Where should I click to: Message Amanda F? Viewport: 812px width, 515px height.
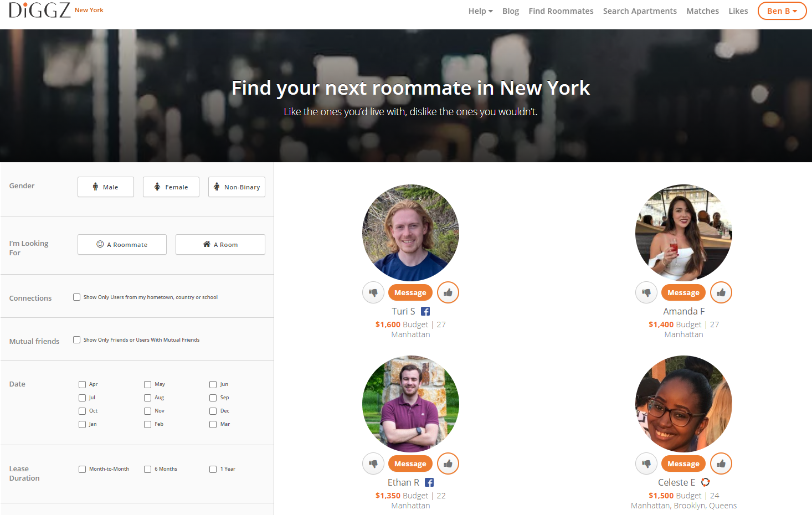pyautogui.click(x=683, y=292)
